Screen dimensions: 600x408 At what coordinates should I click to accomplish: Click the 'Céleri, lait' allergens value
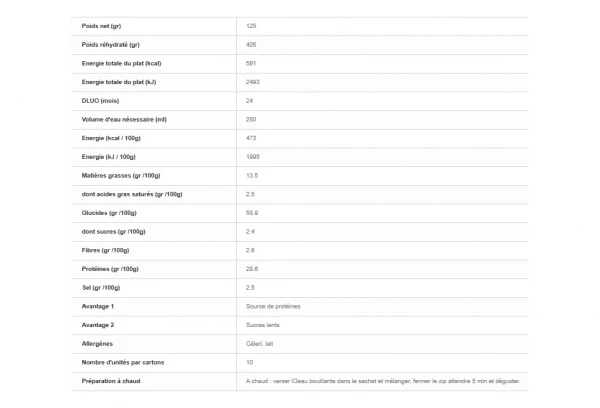tap(258, 343)
